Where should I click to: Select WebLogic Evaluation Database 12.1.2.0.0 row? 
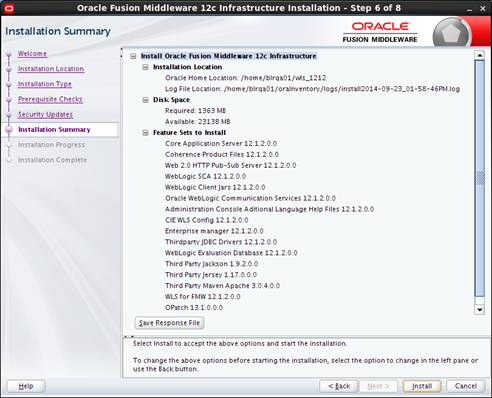(x=231, y=253)
